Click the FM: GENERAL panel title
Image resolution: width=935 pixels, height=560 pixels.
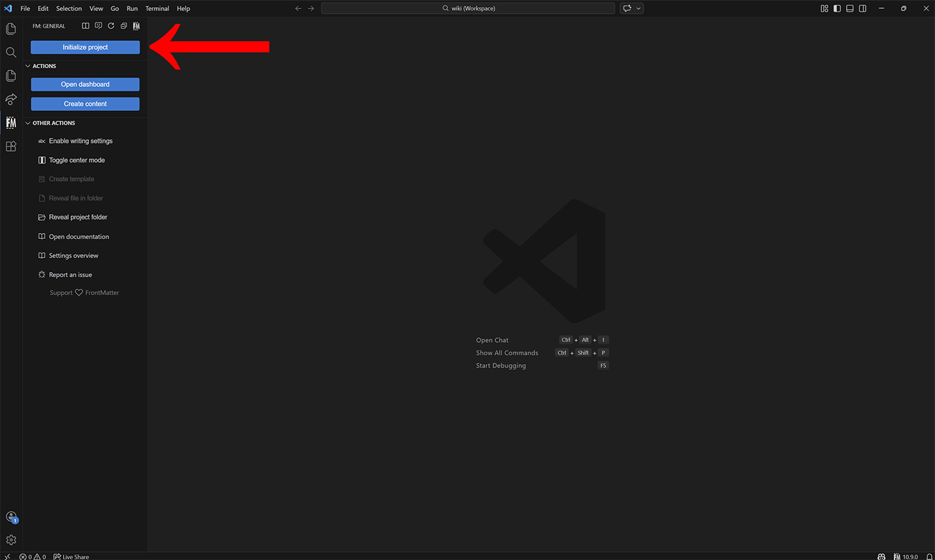49,26
